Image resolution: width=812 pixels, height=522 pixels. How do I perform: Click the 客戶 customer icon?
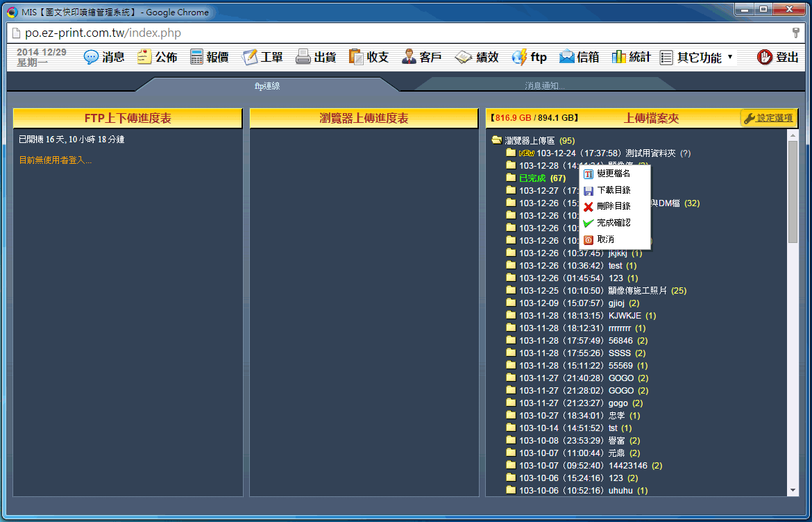pyautogui.click(x=409, y=58)
